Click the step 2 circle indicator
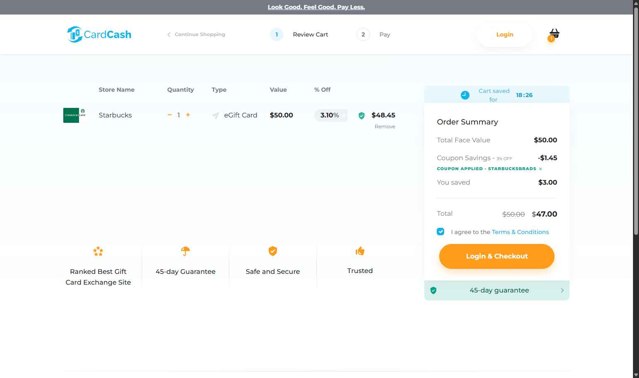 (x=363, y=35)
